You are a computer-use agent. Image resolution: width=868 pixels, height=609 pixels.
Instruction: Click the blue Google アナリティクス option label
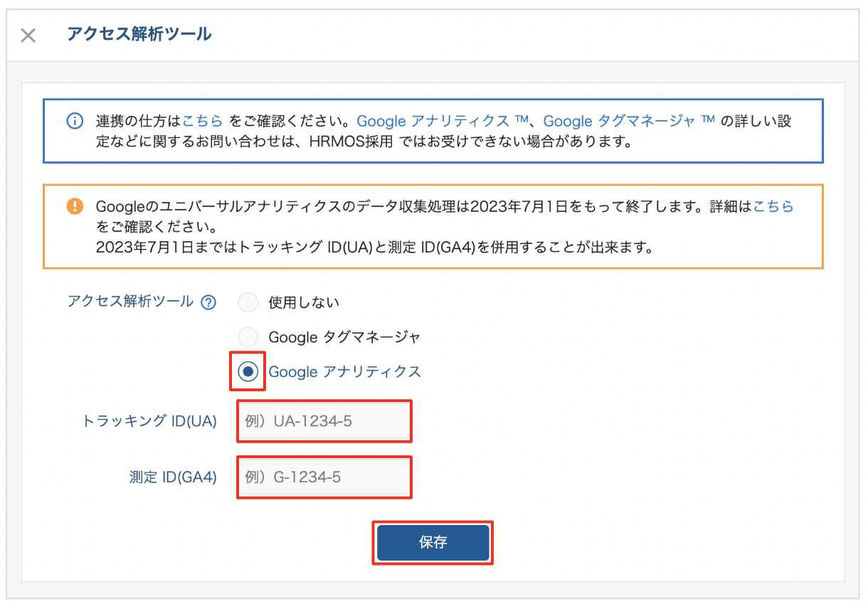(344, 371)
